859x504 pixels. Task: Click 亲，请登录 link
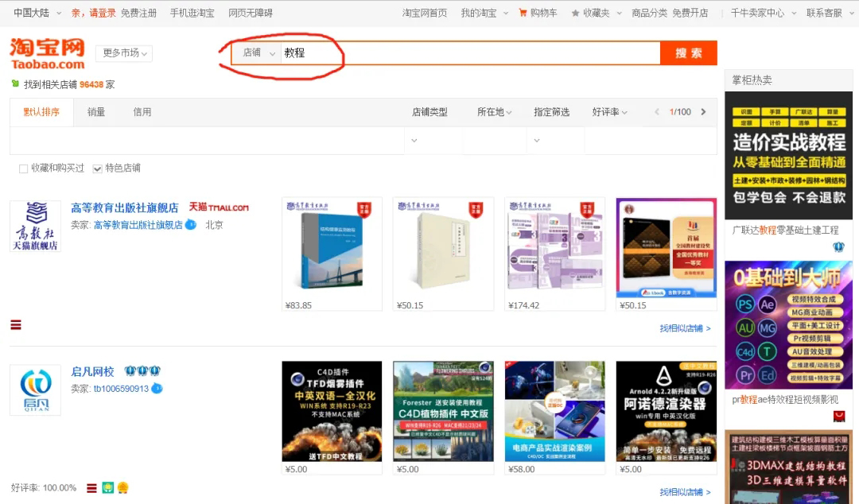tap(94, 13)
